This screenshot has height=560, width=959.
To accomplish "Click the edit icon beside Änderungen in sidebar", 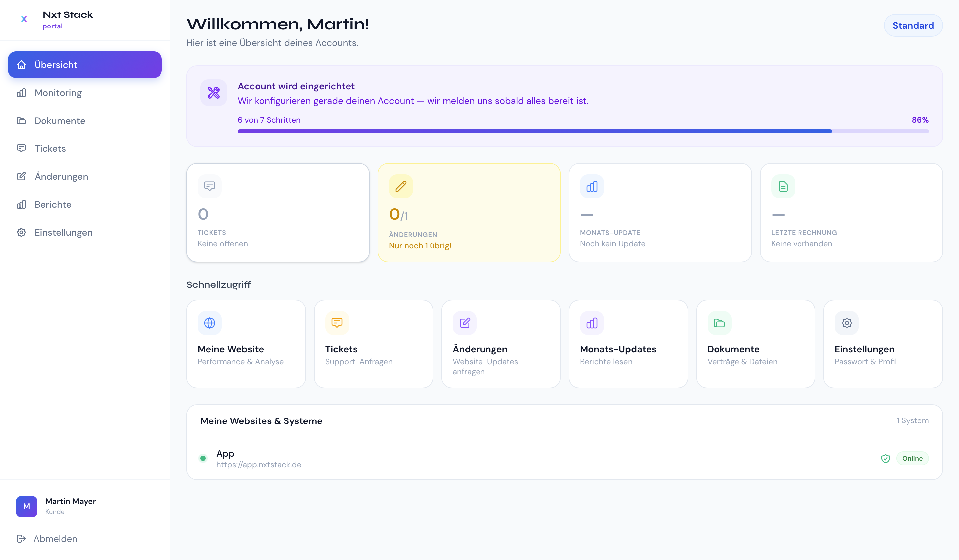I will (x=21, y=176).
